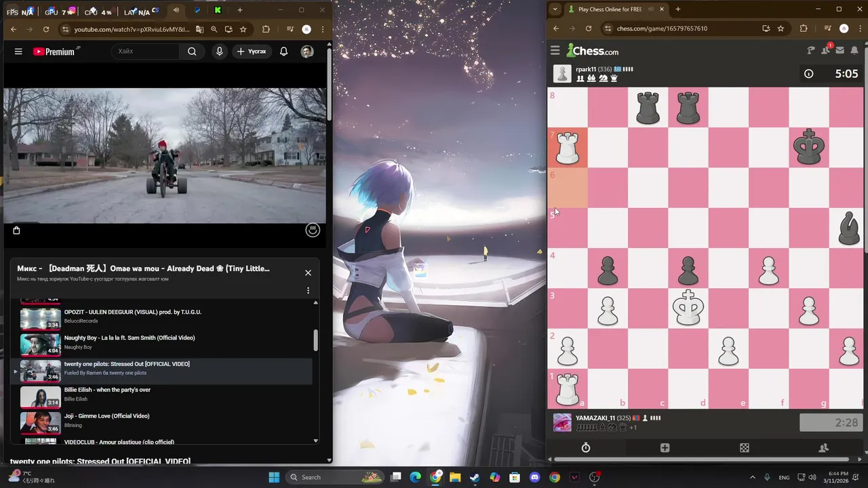This screenshot has width=868, height=488.
Task: Open Windows Start menu
Action: (x=274, y=477)
